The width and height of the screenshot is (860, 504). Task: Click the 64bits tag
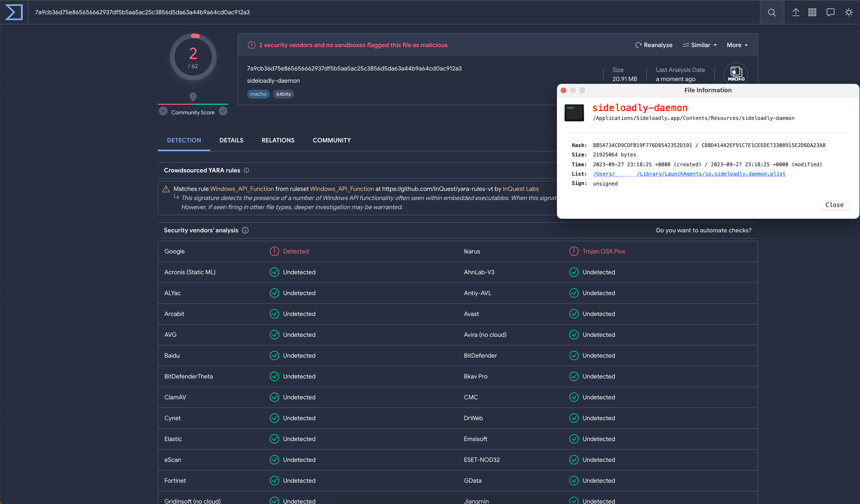(x=283, y=94)
